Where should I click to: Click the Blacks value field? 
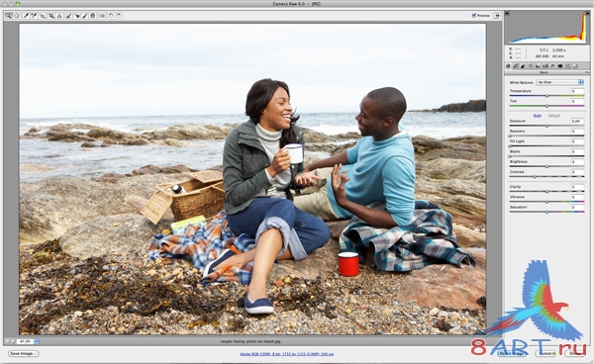click(x=577, y=151)
